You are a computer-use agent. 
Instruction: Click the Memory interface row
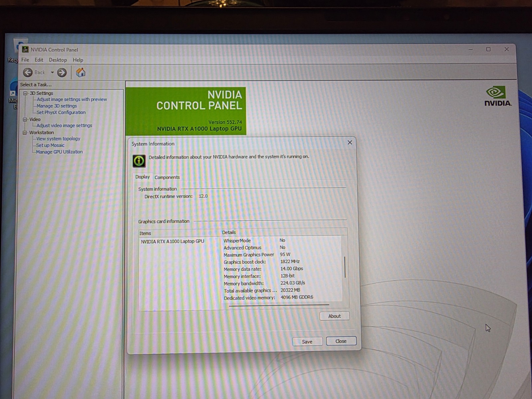(x=259, y=276)
